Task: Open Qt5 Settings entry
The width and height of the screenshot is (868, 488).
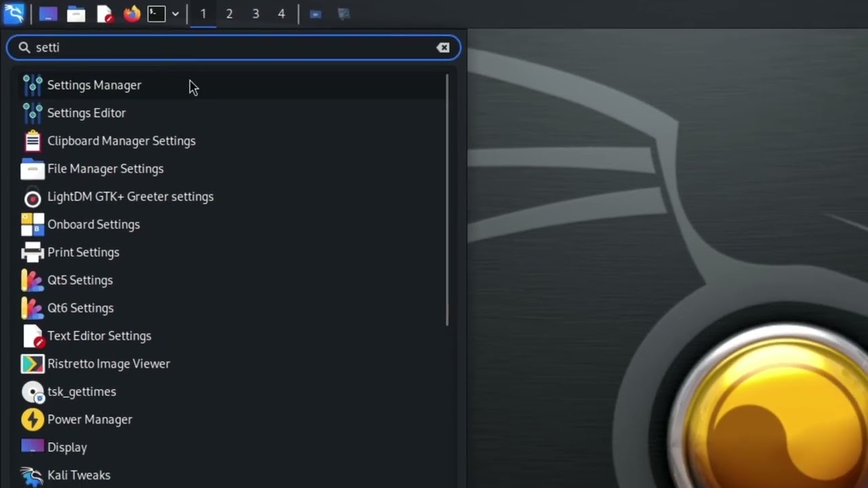Action: coord(233,280)
